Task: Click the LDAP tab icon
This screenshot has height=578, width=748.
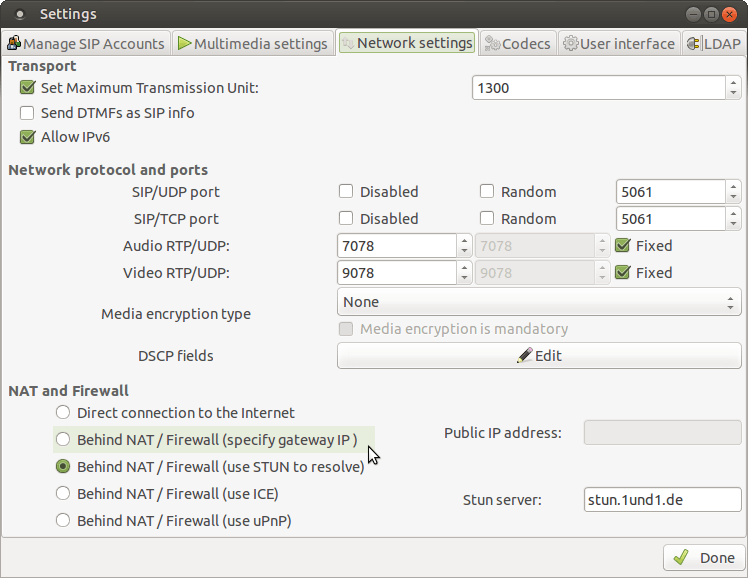Action: [694, 43]
